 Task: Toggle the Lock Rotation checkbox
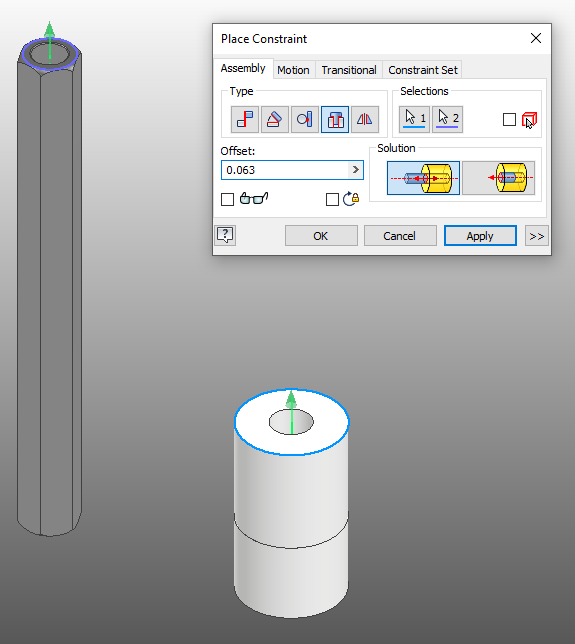point(332,200)
